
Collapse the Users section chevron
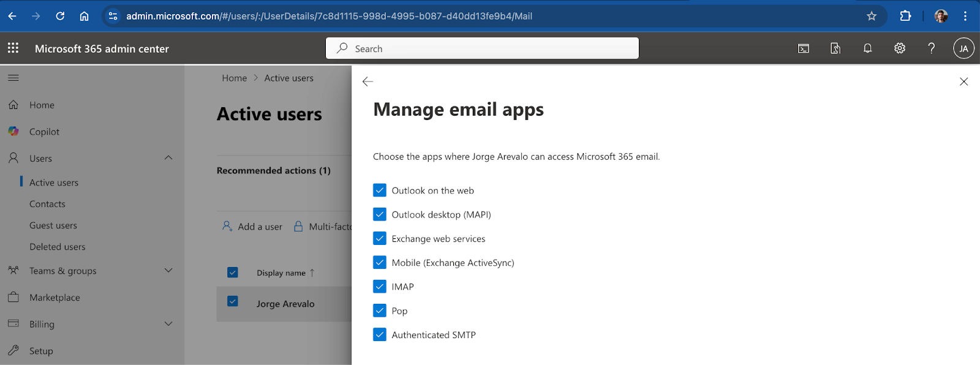168,158
